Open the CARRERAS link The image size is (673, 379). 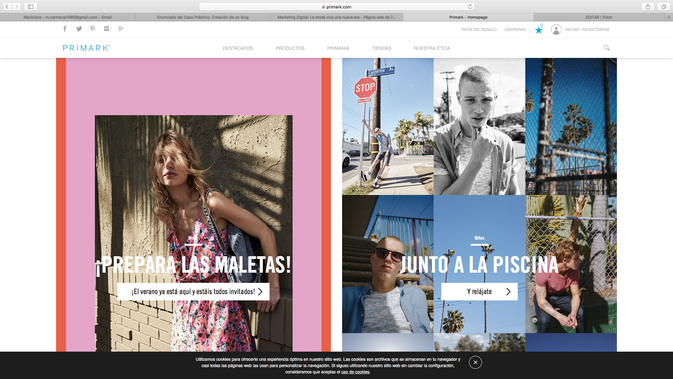coord(515,30)
